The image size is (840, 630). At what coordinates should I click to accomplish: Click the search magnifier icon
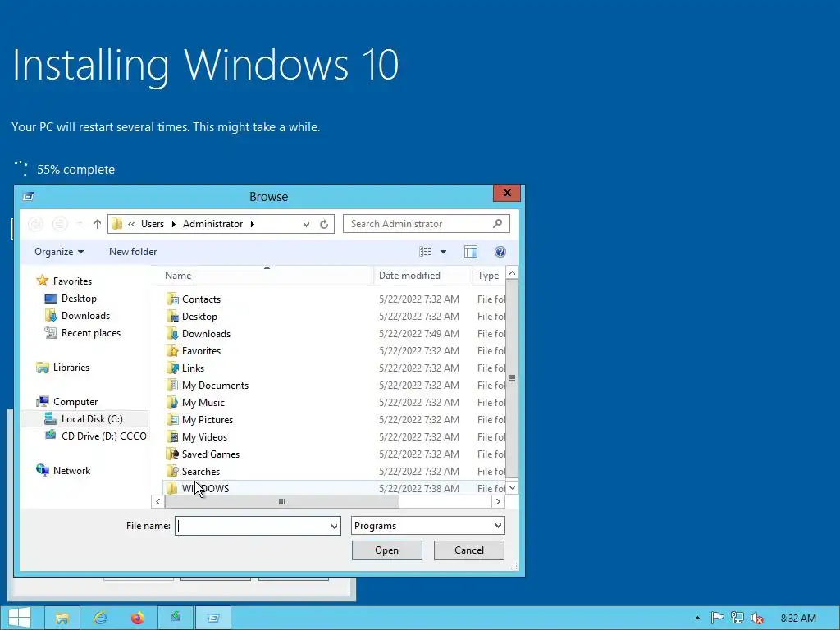click(498, 223)
